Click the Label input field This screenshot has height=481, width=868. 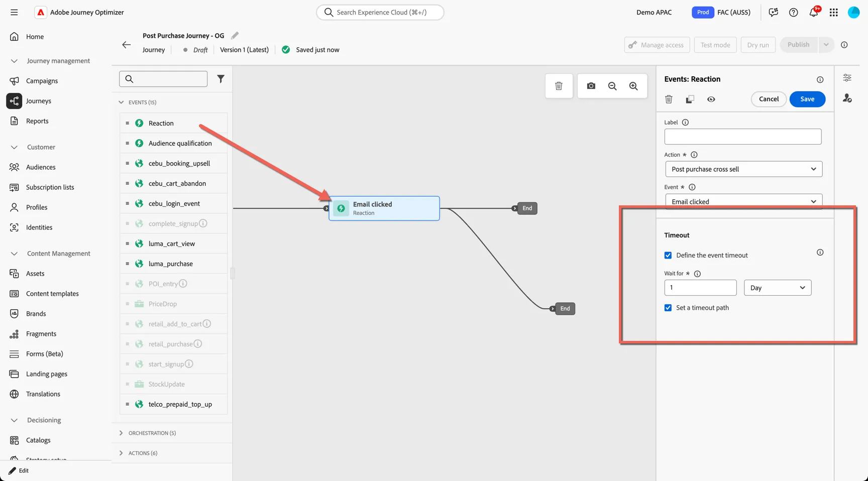[742, 137]
